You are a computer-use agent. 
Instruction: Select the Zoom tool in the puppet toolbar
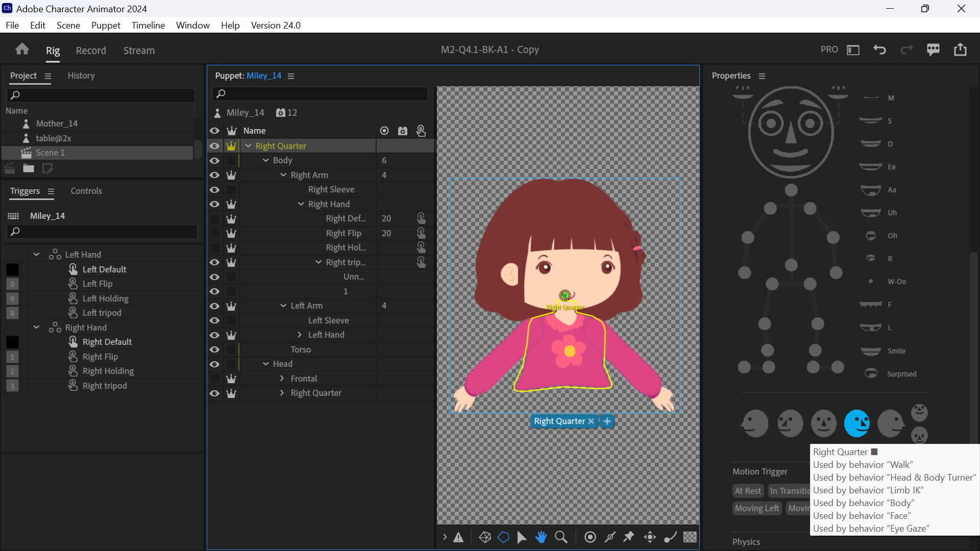click(x=561, y=537)
